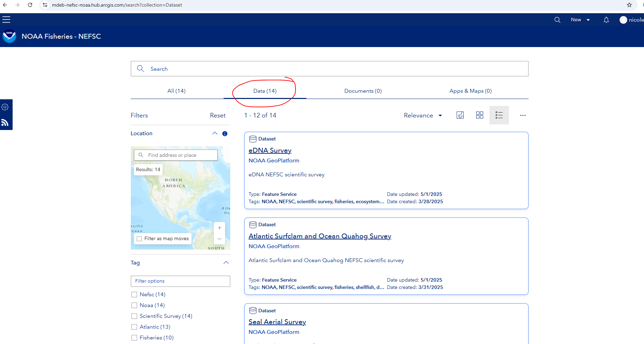The width and height of the screenshot is (644, 344).
Task: Click the Tag Filter options input
Action: pos(180,281)
